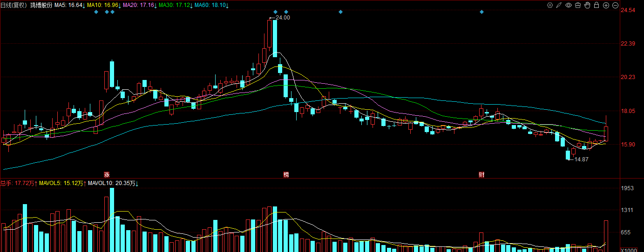Click the 22.39 price axis value
Viewport: 644px width, 252px height.
[x=628, y=44]
